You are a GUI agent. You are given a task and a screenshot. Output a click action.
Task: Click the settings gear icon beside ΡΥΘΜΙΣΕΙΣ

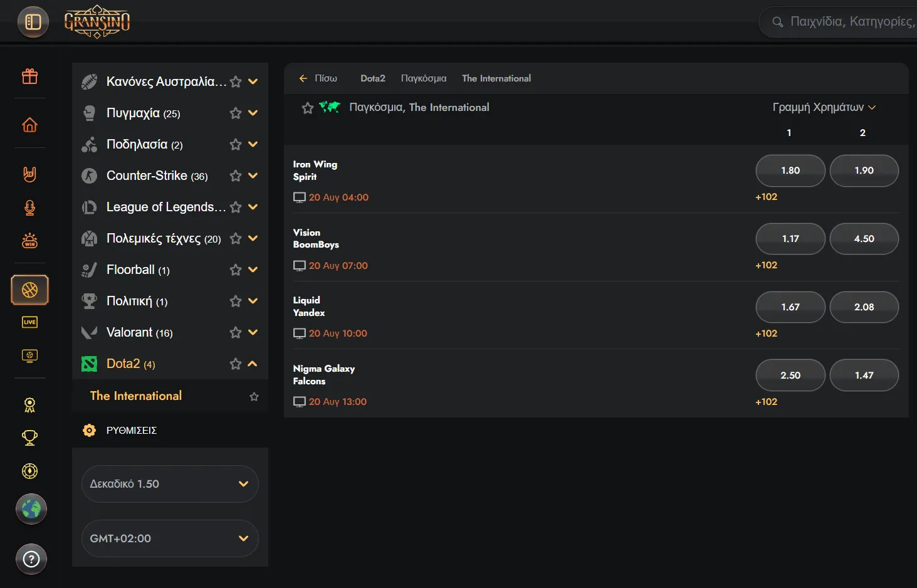tap(90, 430)
